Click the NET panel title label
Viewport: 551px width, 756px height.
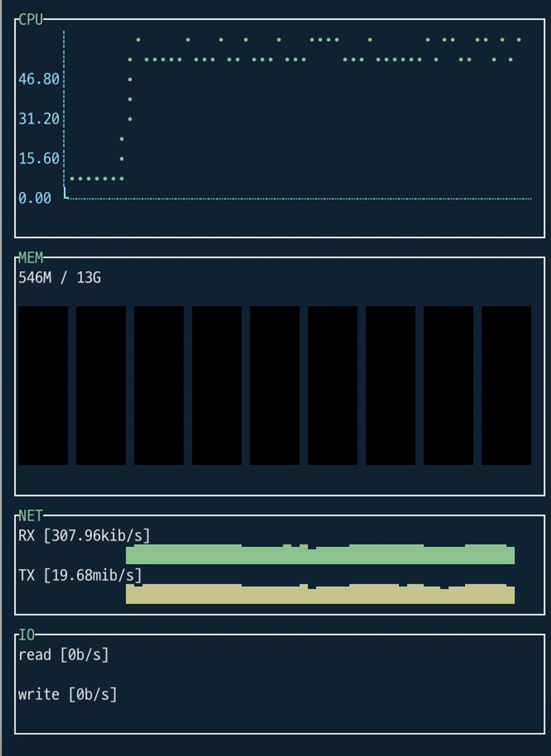coord(30,516)
